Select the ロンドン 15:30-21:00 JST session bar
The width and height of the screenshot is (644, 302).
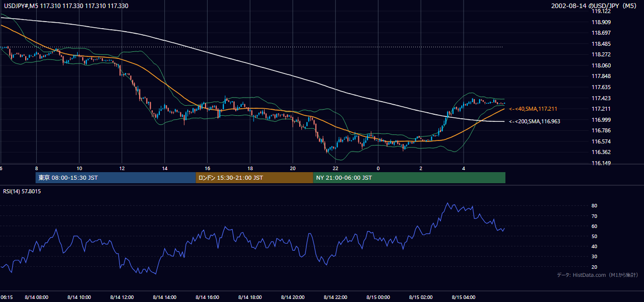click(254, 178)
